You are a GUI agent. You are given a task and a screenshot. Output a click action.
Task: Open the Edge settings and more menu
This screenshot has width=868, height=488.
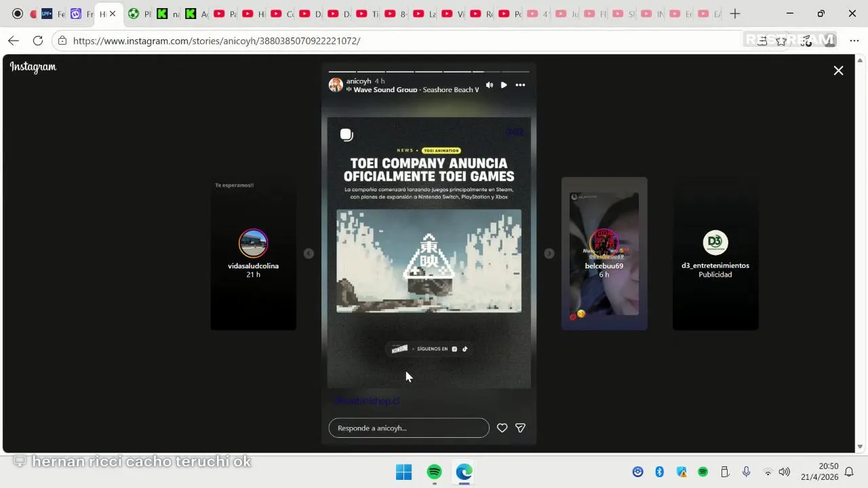[x=854, y=41]
